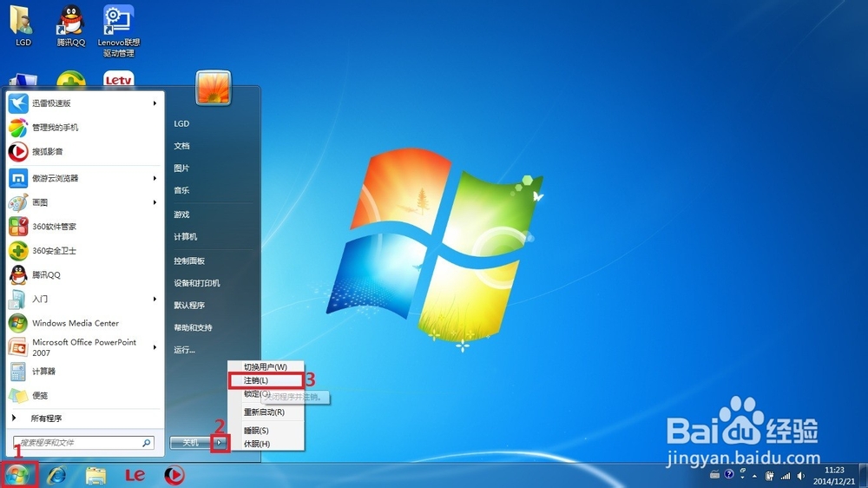Launch 腾讯QQ desktop shortcut

pyautogui.click(x=71, y=25)
